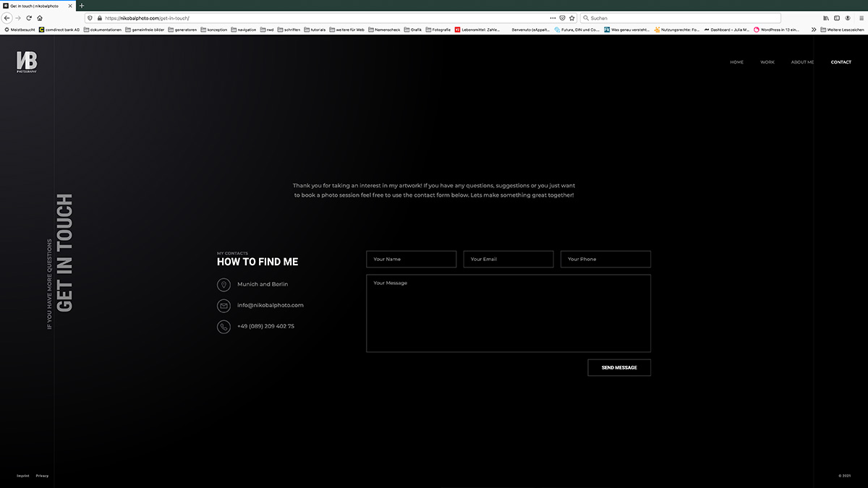The image size is (868, 488).
Task: Open the Firefox hamburger menu
Action: [859, 17]
